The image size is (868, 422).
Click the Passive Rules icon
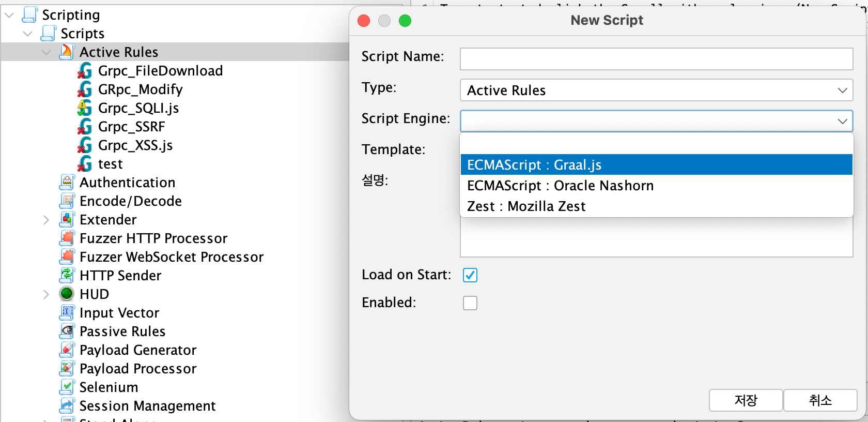(x=67, y=331)
